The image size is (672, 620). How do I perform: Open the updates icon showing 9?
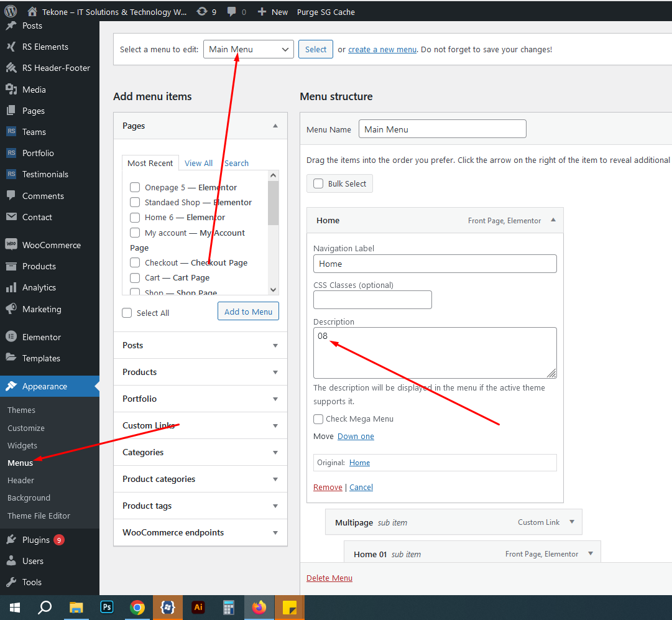(202, 12)
